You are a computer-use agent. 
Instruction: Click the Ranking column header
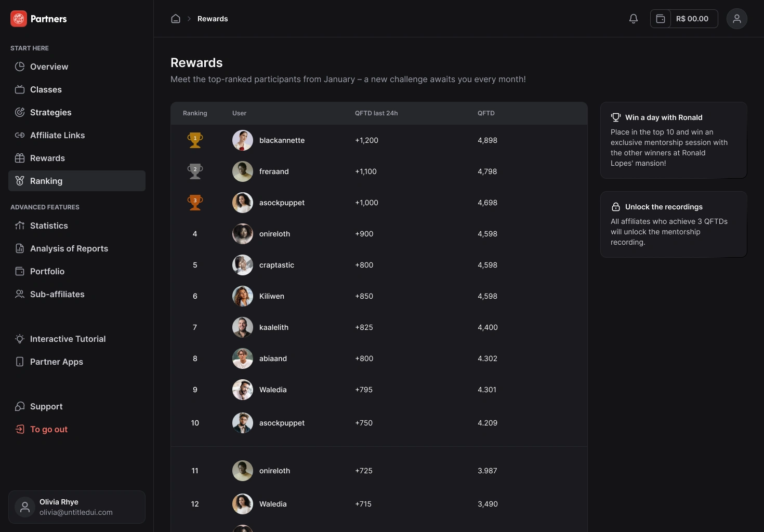(x=195, y=113)
